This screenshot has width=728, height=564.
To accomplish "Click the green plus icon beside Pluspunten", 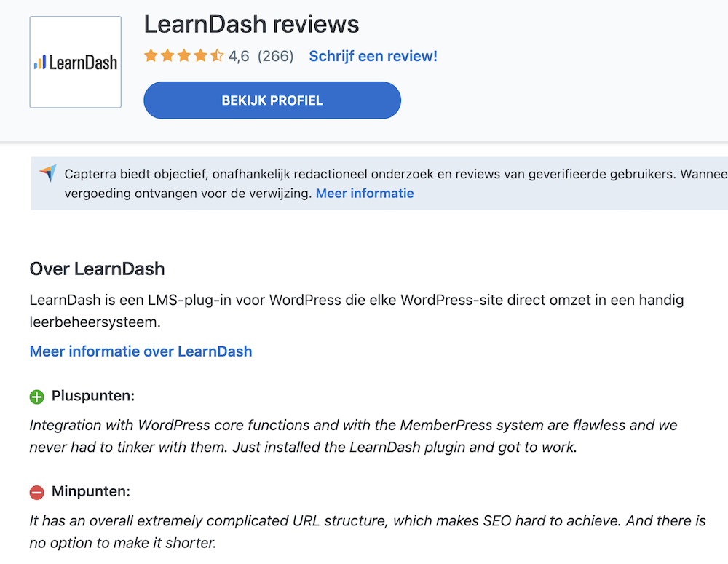I will coord(37,397).
